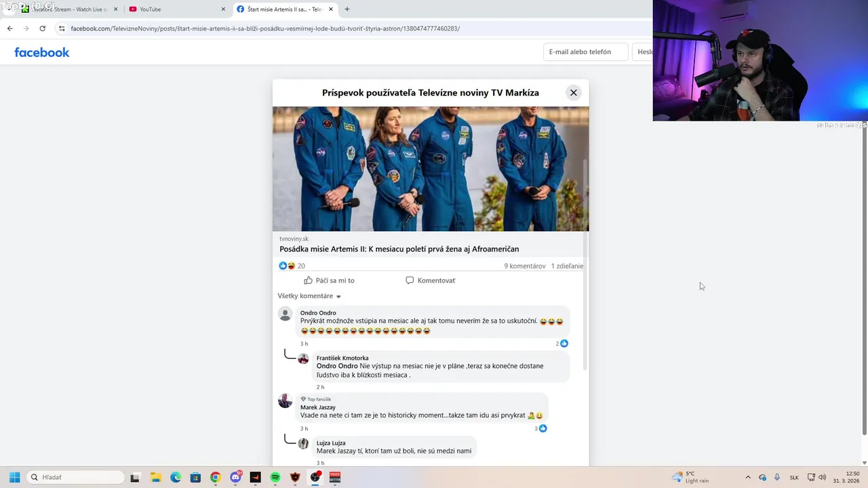Image resolution: width=868 pixels, height=488 pixels.
Task: Open the Voicemeeter taskbar icon
Action: pos(335,477)
